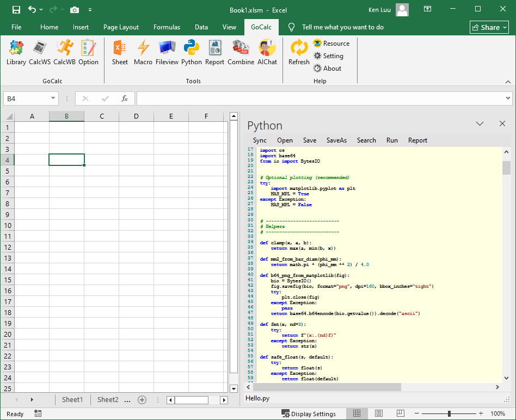Click the Ken Luu account avatar
The image size is (516, 420).
(402, 10)
